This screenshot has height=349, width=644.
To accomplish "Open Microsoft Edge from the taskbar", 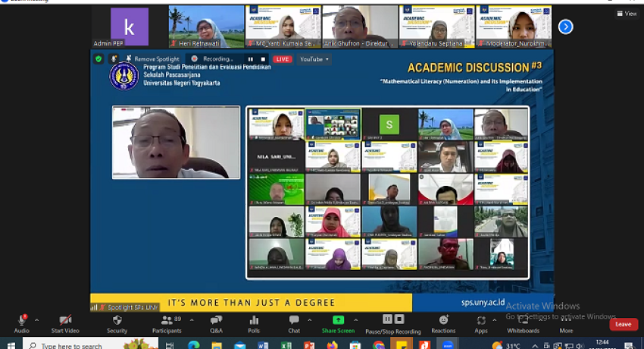I will click(194, 345).
